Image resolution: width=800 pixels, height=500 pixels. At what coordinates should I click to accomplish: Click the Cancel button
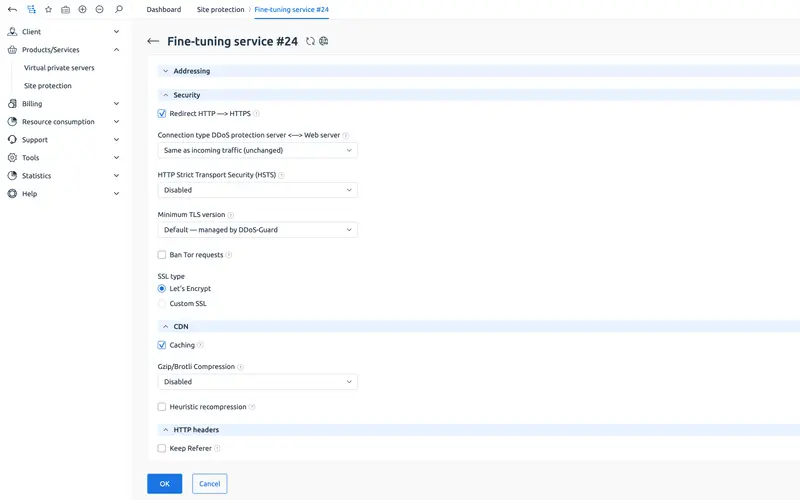pos(210,484)
